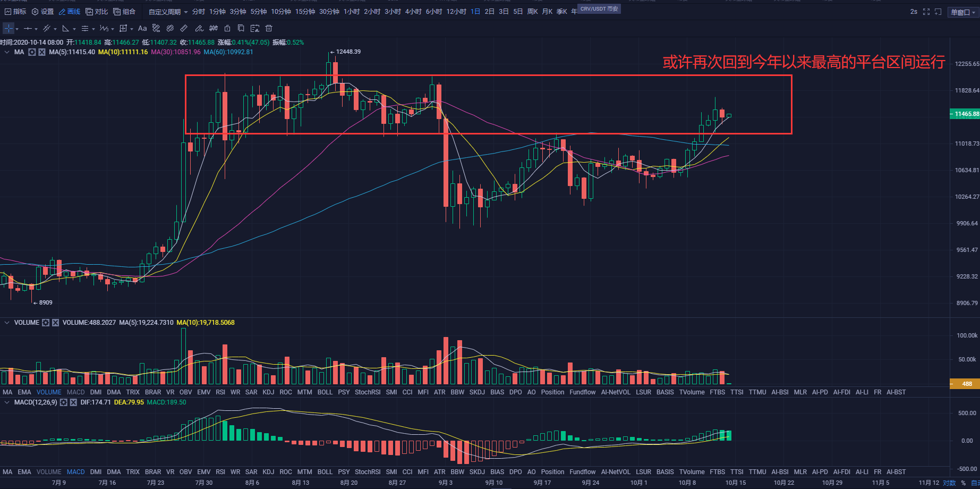This screenshot has width=980, height=489.
Task: Select StochRSI in the MACD panel's indicator list
Action: coord(368,472)
